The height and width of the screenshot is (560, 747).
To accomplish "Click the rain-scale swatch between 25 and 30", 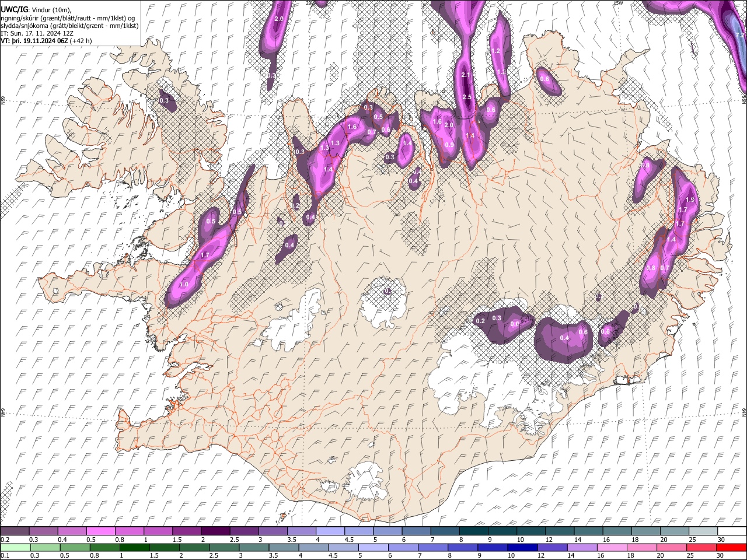I will (x=702, y=547).
